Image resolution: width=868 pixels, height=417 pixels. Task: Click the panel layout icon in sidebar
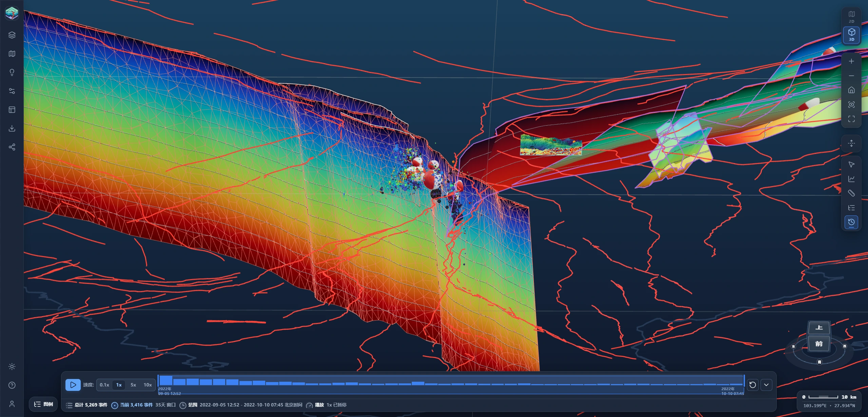(12, 110)
